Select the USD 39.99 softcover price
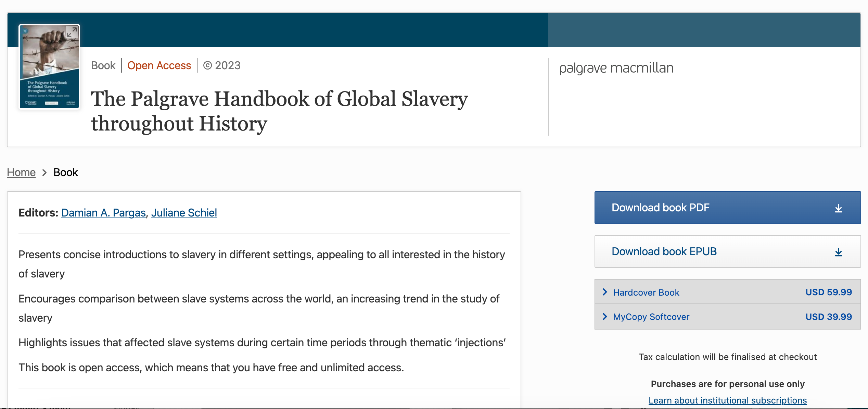Viewport: 868px width, 409px height. 829,317
